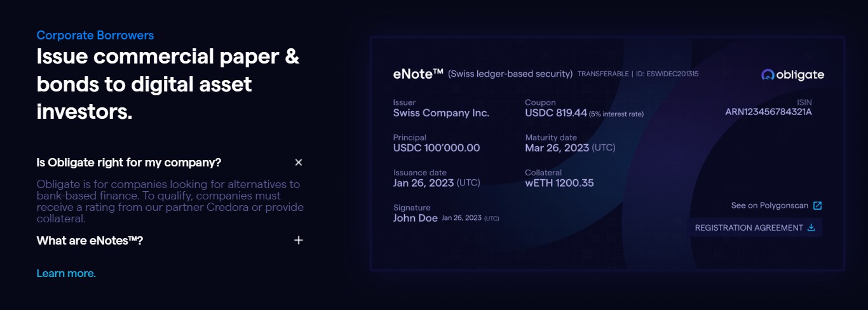Click the TRANSFERABLE tag on the eNote
This screenshot has height=310, width=868.
pyautogui.click(x=602, y=74)
